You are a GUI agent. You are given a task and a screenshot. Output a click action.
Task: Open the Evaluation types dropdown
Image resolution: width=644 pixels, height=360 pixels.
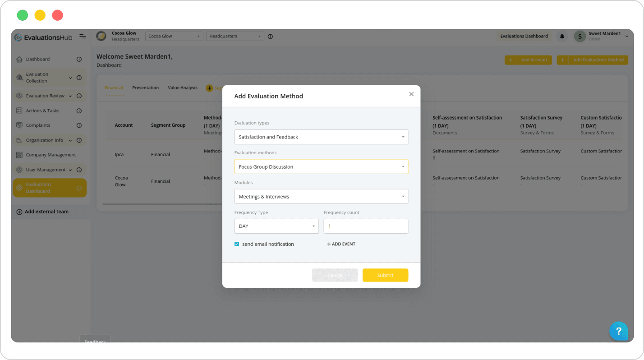click(321, 137)
